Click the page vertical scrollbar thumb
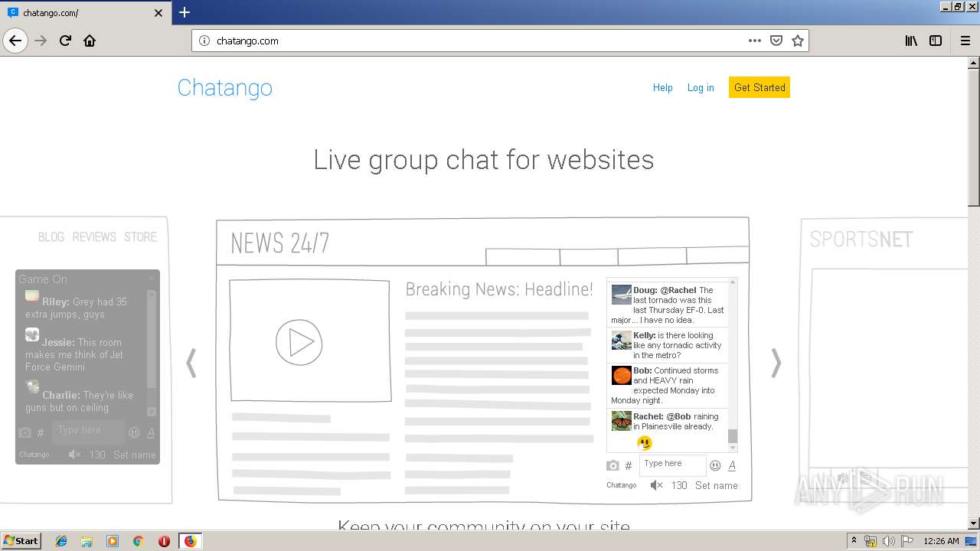Image resolution: width=980 pixels, height=551 pixels. [x=974, y=138]
